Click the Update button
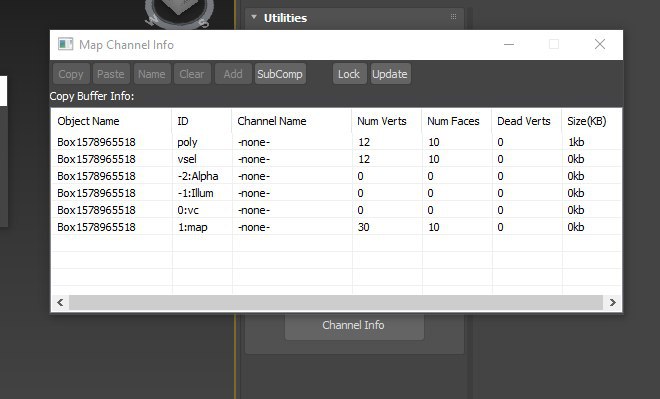The height and width of the screenshot is (399, 660). [x=390, y=74]
